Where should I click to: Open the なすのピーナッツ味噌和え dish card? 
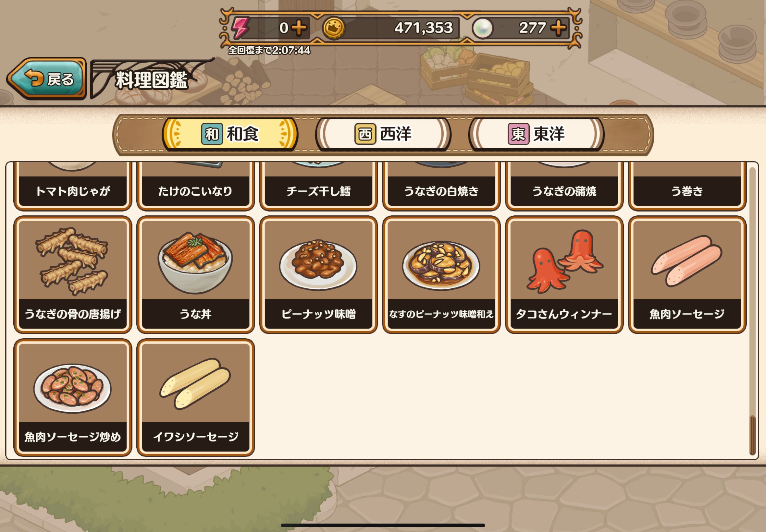441,275
